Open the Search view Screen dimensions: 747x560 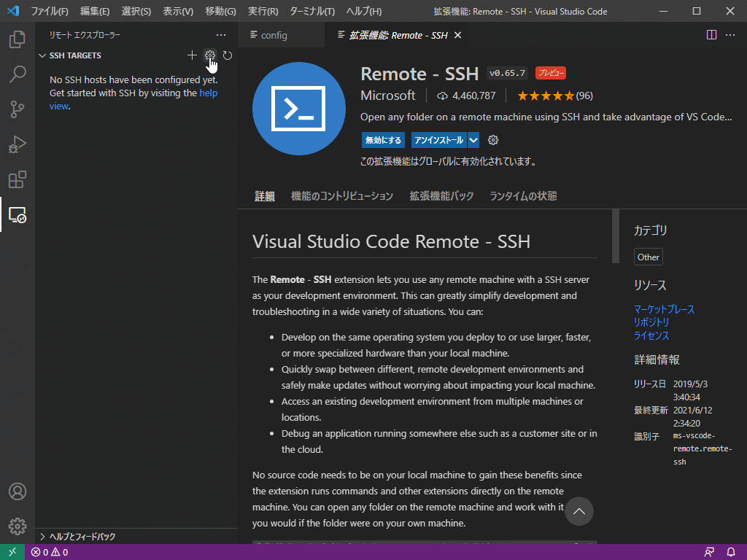[18, 74]
